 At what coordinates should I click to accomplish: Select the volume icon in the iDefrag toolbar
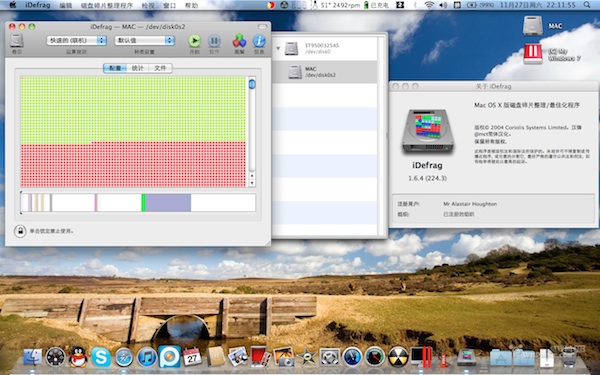(17, 41)
